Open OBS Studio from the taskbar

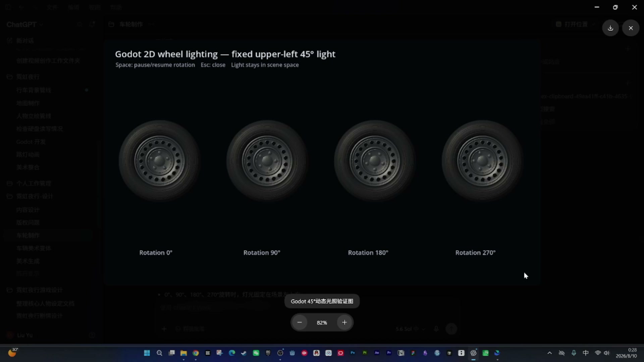pyautogui.click(x=280, y=353)
